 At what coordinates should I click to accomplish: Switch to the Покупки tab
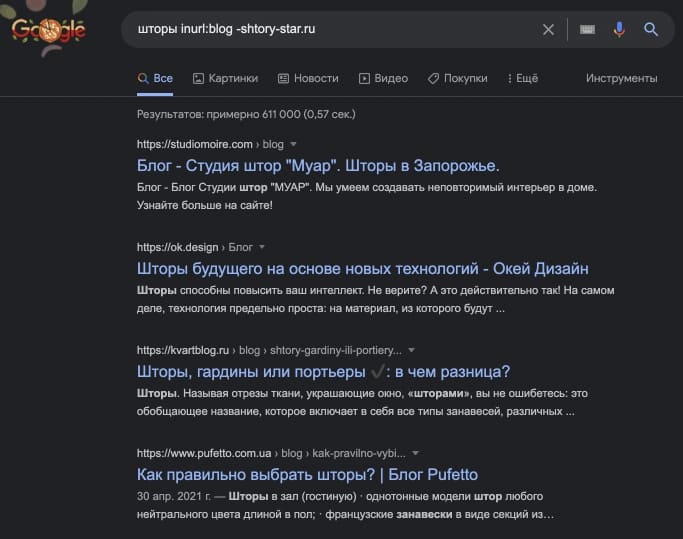457,78
